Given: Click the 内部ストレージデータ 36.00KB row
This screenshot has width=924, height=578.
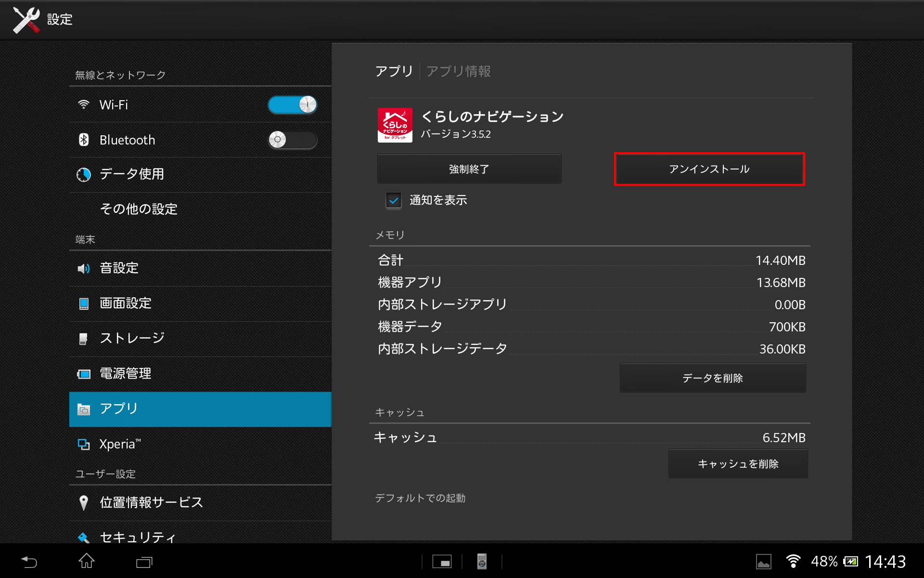Looking at the screenshot, I should tap(591, 349).
